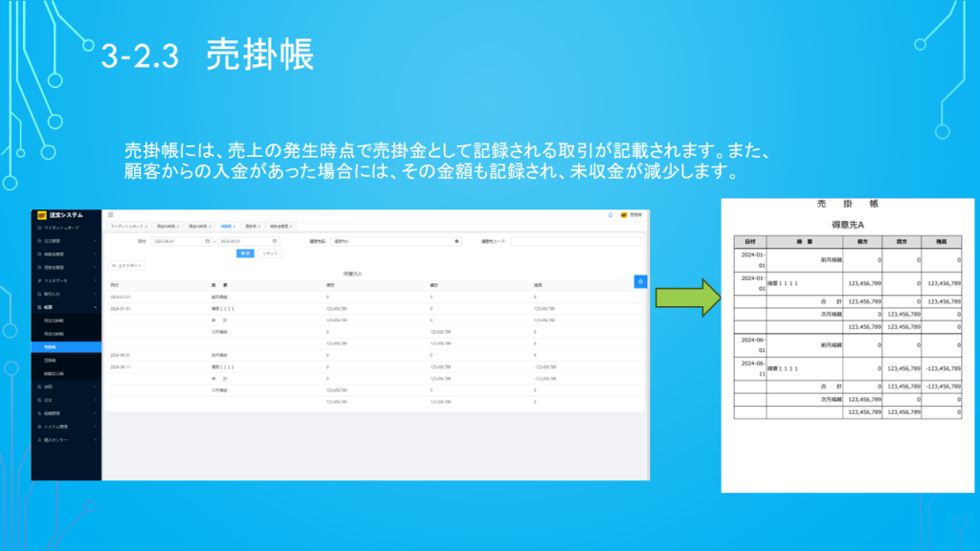Viewport: 980px width, 551px height.
Task: Select the highlighted 売掛帳 sidebar item
Action: tap(66, 346)
